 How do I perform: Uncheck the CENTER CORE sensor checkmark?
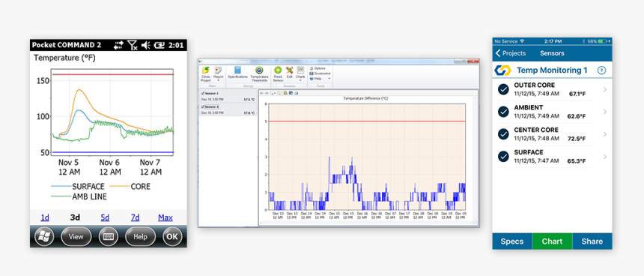coord(503,134)
